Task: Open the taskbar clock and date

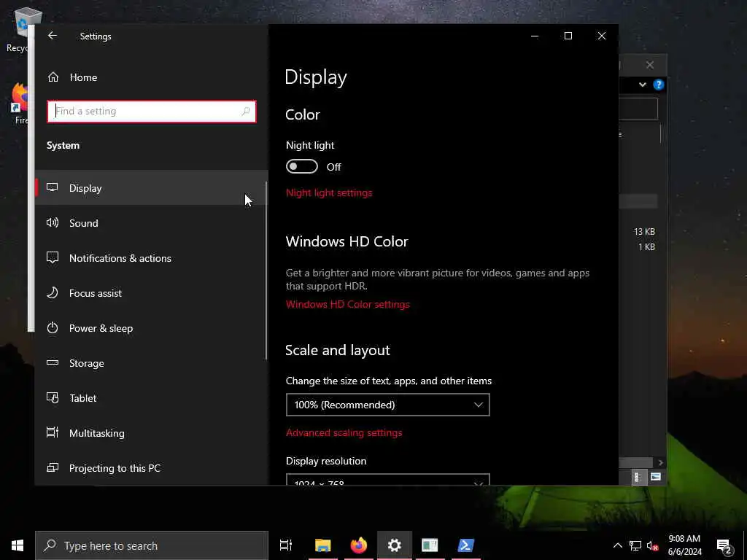Action: (684, 545)
